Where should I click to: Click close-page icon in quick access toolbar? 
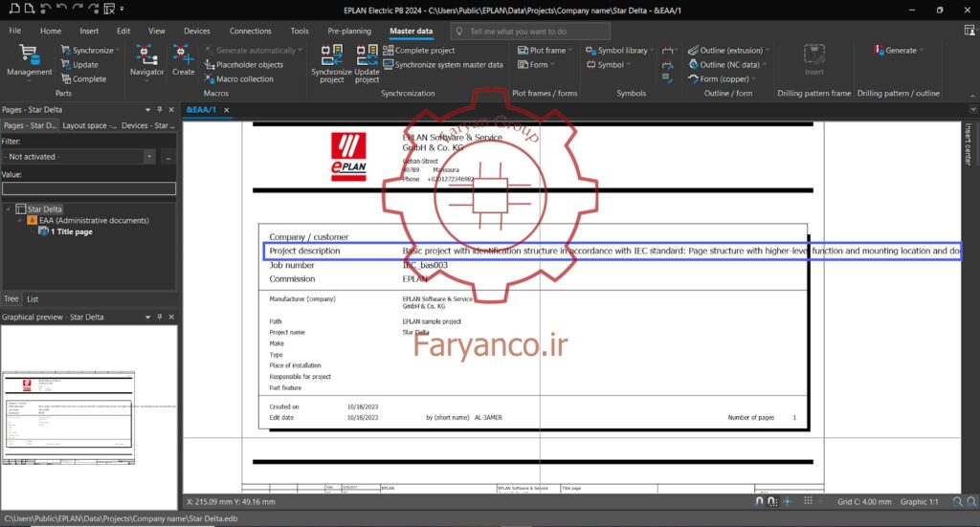(109, 9)
